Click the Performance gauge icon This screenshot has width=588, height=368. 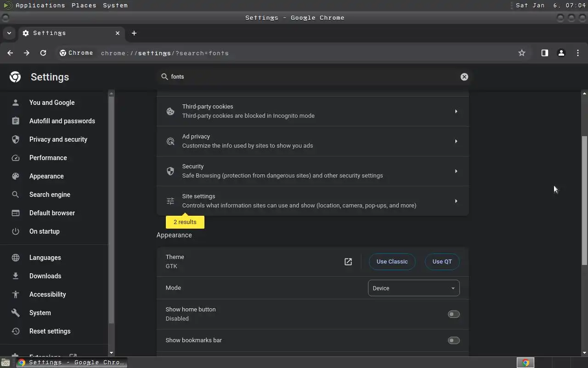(x=16, y=158)
